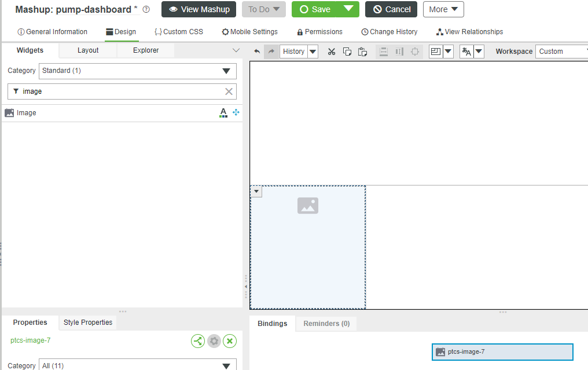Select the ptcs-image-7 binding entry
588x370 pixels.
click(x=502, y=351)
